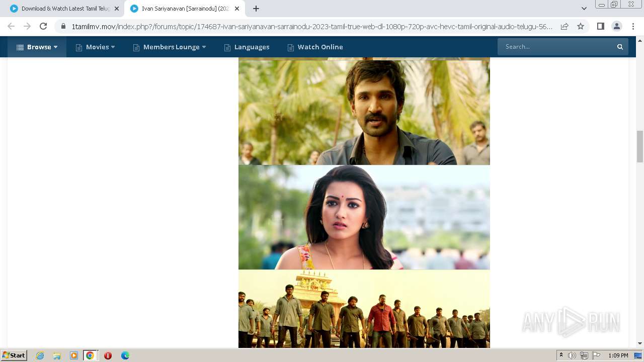This screenshot has width=644, height=362.
Task: Close the Ivan Sariyanavan tab
Action: click(x=237, y=9)
